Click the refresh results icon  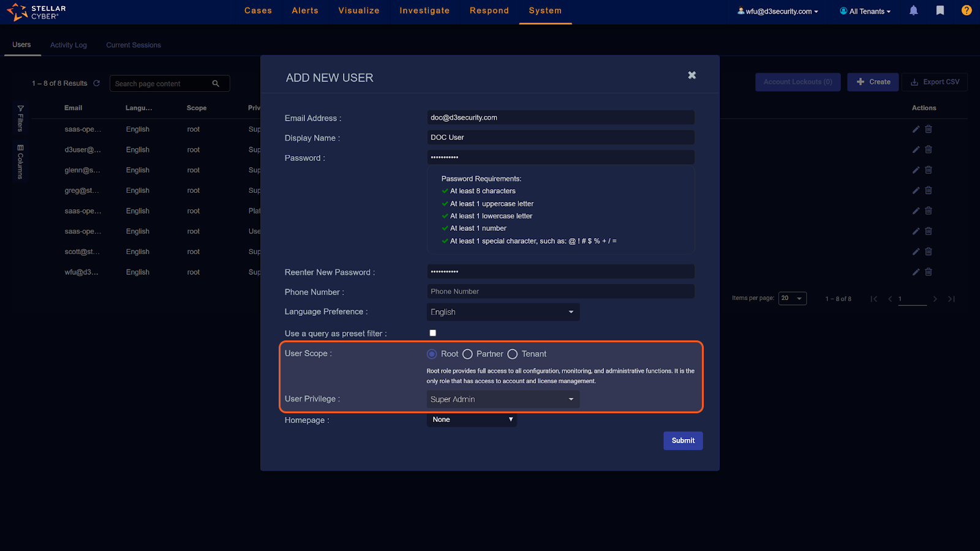[x=96, y=83]
